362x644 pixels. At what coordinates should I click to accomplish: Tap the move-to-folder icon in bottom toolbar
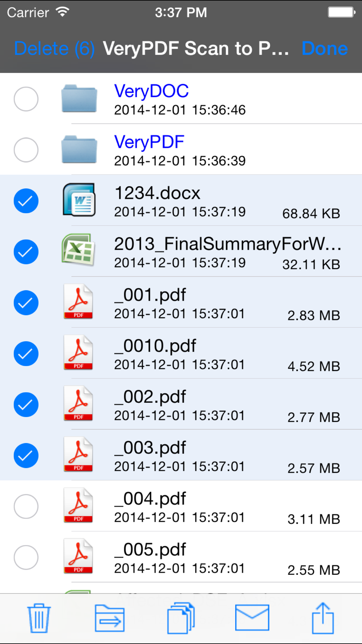[110, 618]
